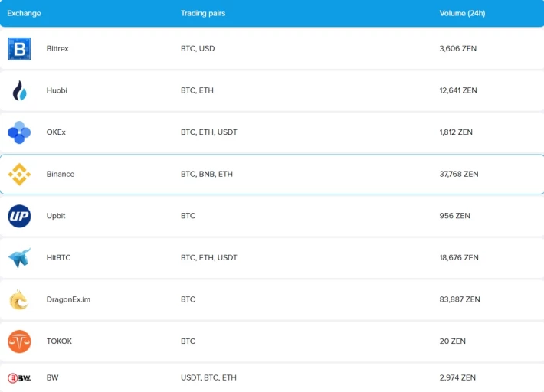Screen dimensions: 544x392
Task: Click the OKEx blue circles logo
Action: pos(19,132)
